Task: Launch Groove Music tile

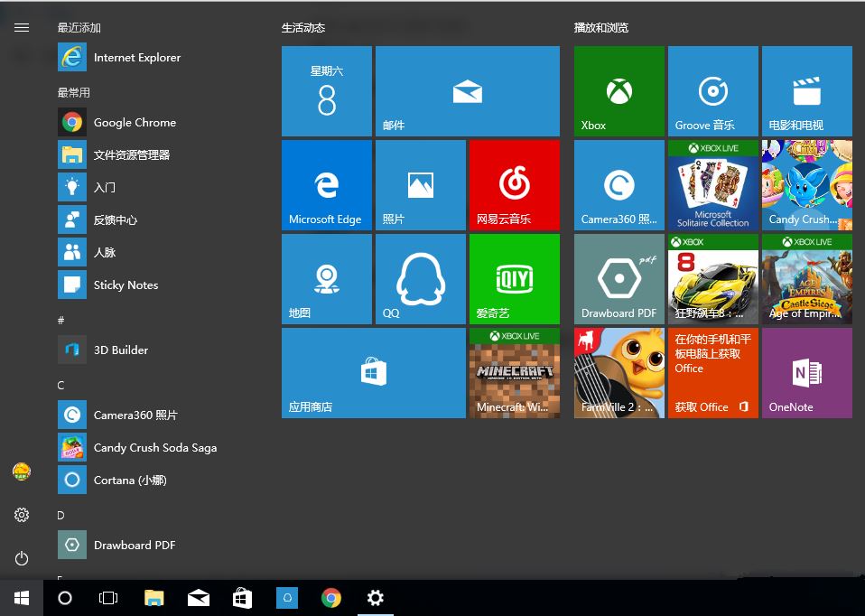Action: [712, 91]
